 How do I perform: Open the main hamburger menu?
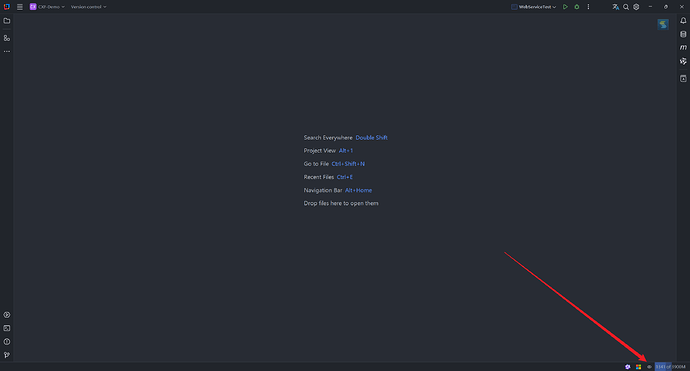20,7
